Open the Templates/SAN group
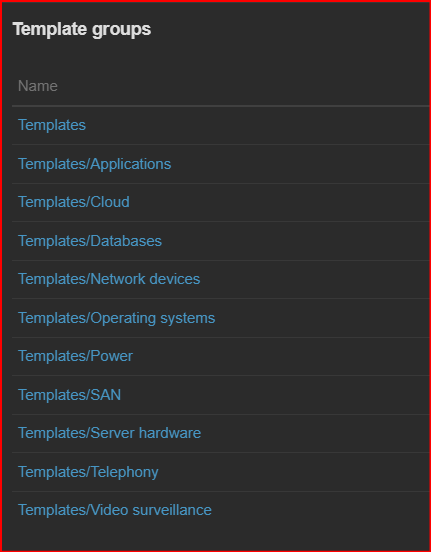 (69, 395)
